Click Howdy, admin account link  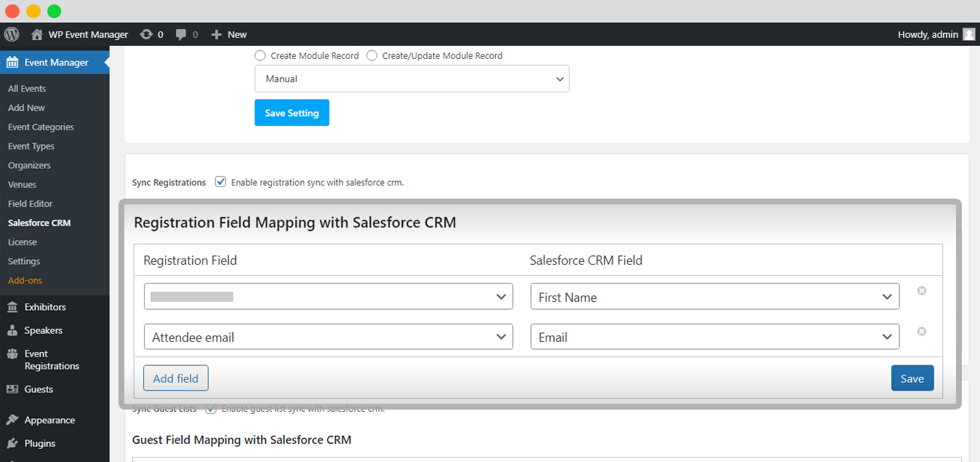(x=928, y=34)
